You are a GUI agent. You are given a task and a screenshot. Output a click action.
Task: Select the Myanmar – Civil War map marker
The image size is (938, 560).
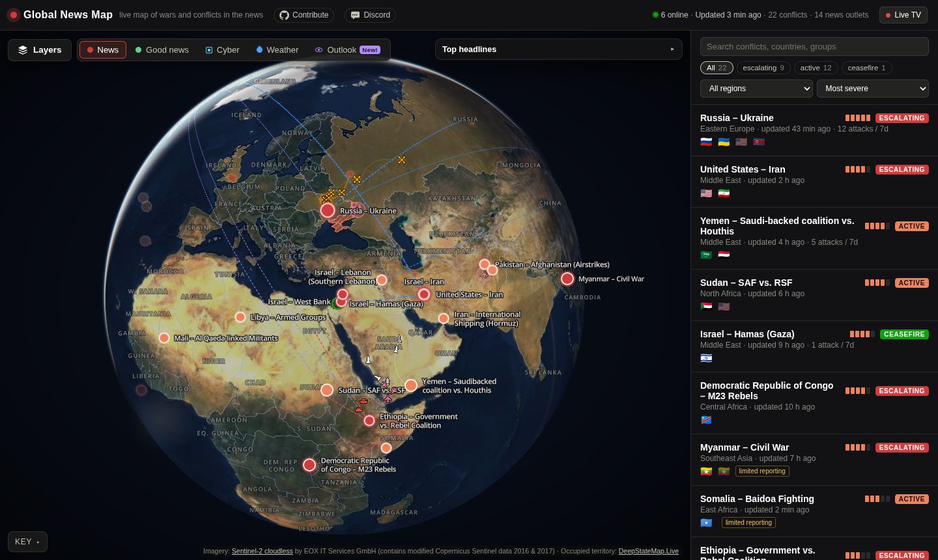tap(567, 279)
